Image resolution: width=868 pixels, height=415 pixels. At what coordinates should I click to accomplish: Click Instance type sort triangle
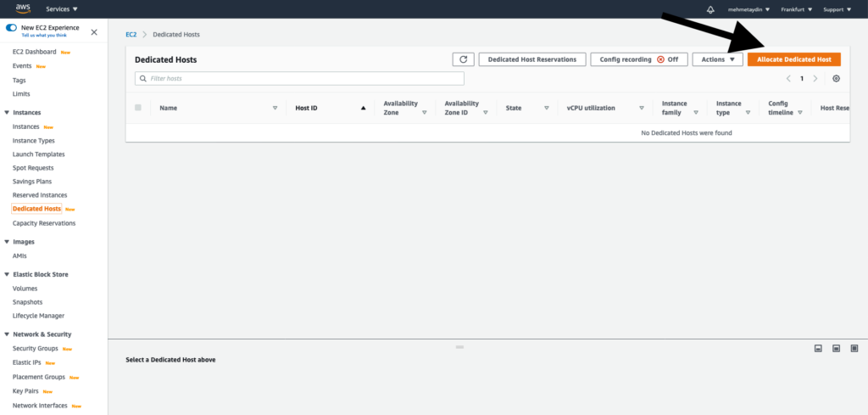click(x=748, y=113)
